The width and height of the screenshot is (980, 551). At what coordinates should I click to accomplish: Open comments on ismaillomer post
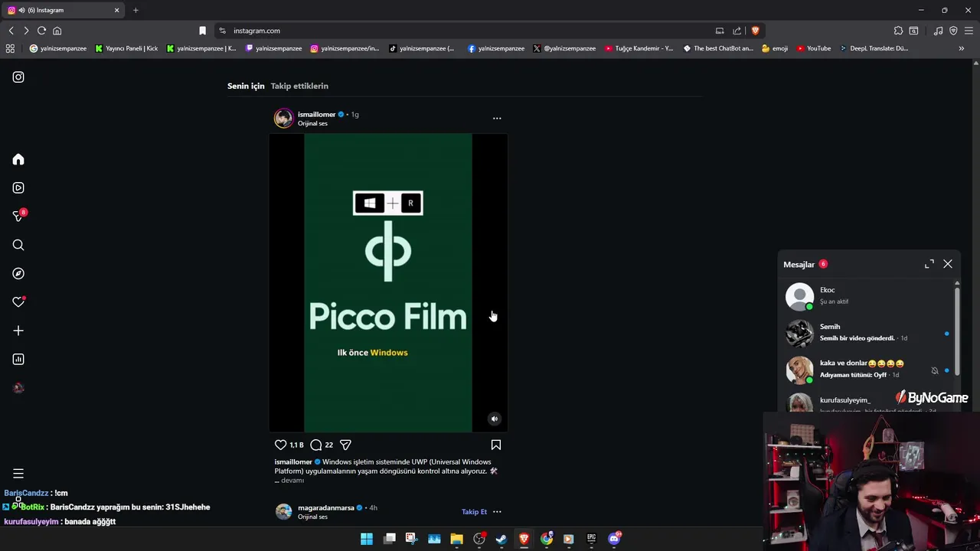315,445
